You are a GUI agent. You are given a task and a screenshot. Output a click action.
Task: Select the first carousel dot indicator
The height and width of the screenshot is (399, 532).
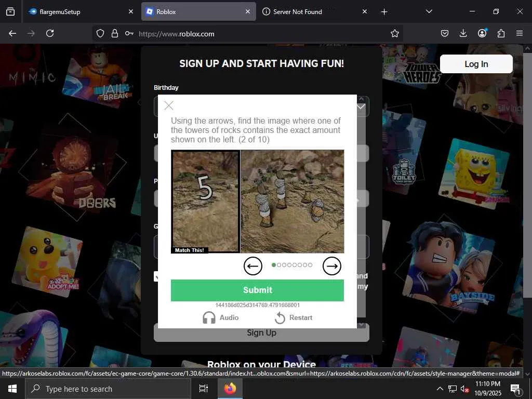(274, 265)
